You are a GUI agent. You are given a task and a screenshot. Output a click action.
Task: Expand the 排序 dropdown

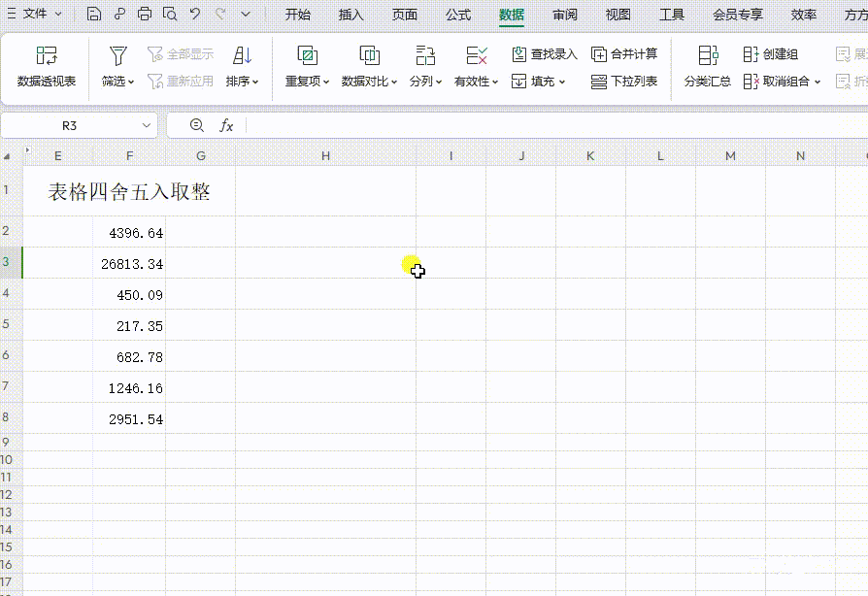point(255,82)
